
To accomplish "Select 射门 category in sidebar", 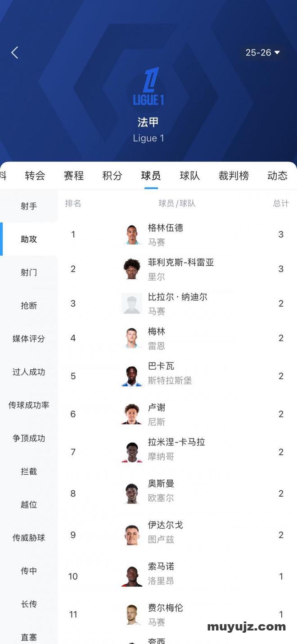I will point(29,272).
